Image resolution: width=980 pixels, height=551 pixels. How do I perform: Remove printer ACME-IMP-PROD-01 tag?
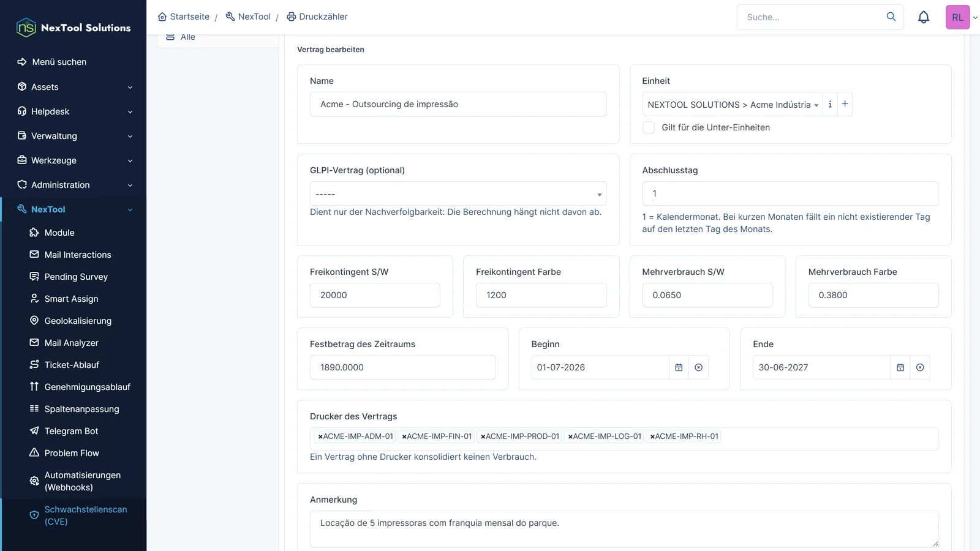pyautogui.click(x=483, y=437)
